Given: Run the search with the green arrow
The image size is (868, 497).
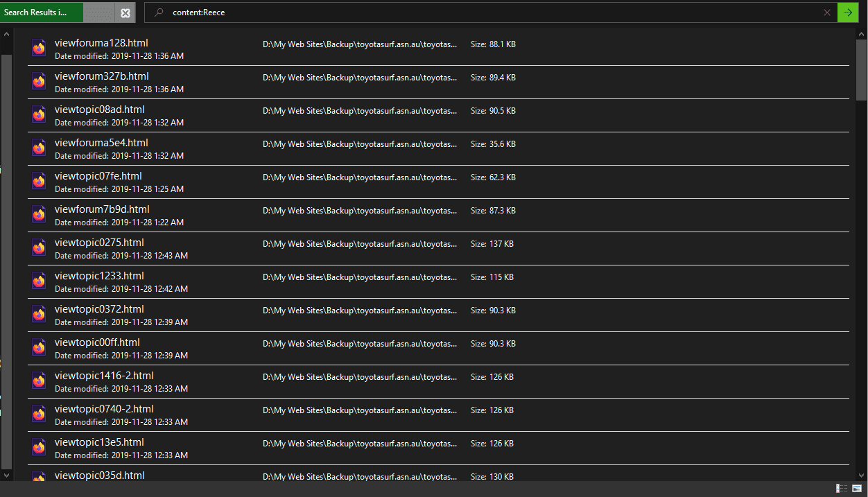Looking at the screenshot, I should (x=848, y=12).
